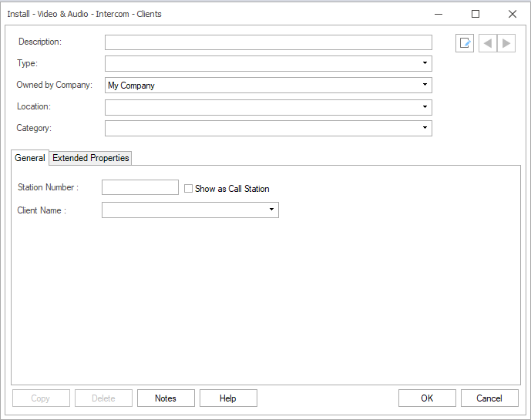
Task: Go to next record with right arrow
Action: (x=506, y=43)
